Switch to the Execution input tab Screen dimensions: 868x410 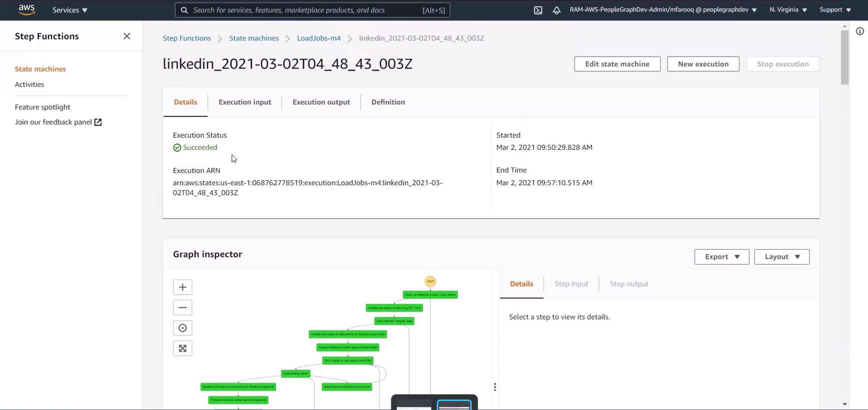point(245,102)
